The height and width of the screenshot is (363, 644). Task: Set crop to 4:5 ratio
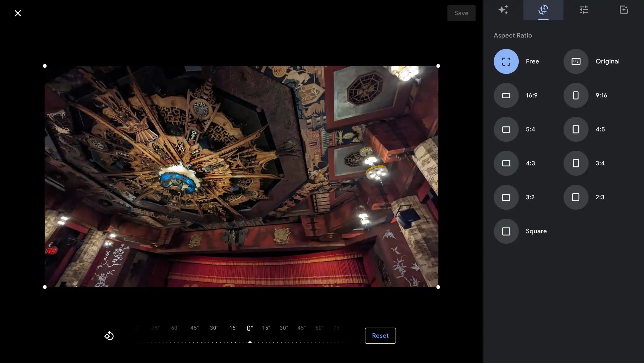[x=576, y=129]
